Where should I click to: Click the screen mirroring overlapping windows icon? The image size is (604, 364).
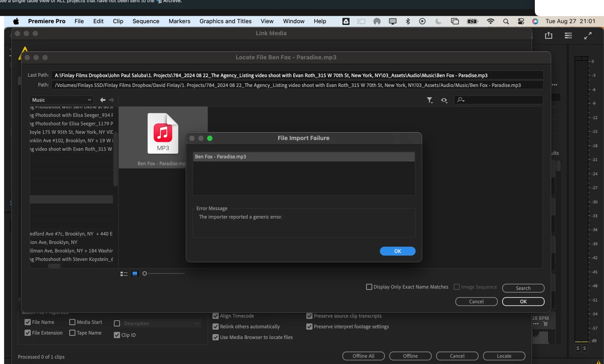(x=455, y=21)
